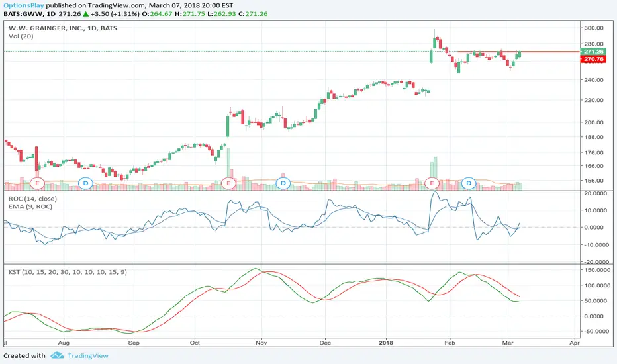Click the +3.50 (+1.31%) change text
The height and width of the screenshot is (364, 617).
(x=115, y=14)
